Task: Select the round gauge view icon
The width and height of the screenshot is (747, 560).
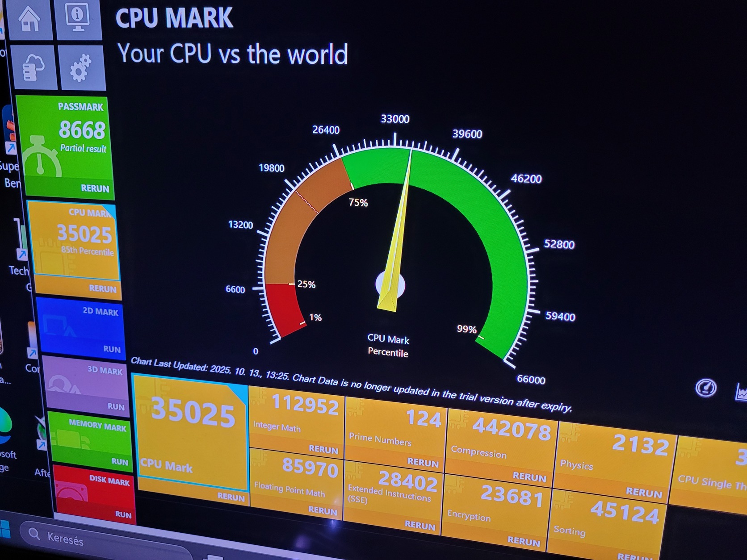Action: coord(706,388)
